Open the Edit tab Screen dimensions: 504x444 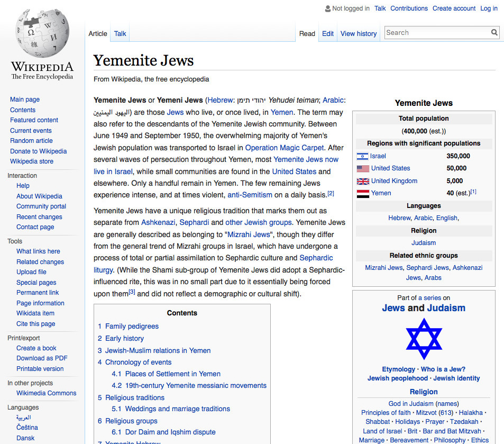328,33
